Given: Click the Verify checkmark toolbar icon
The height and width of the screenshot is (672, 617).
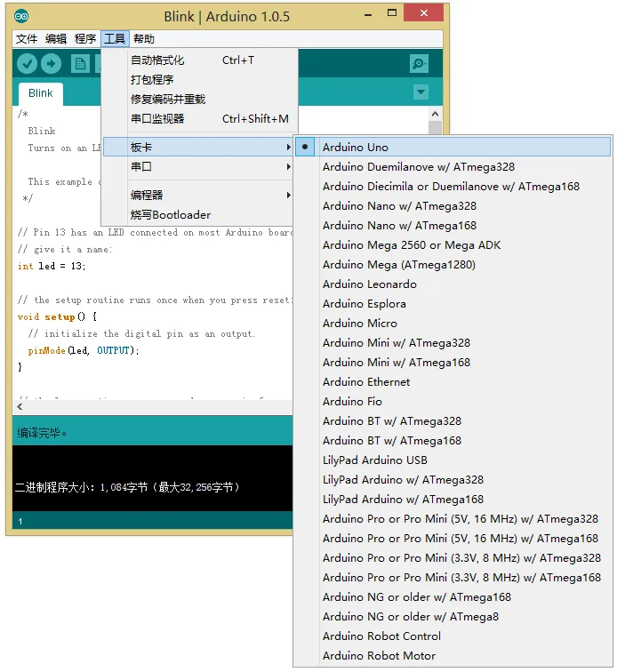Looking at the screenshot, I should pyautogui.click(x=27, y=64).
